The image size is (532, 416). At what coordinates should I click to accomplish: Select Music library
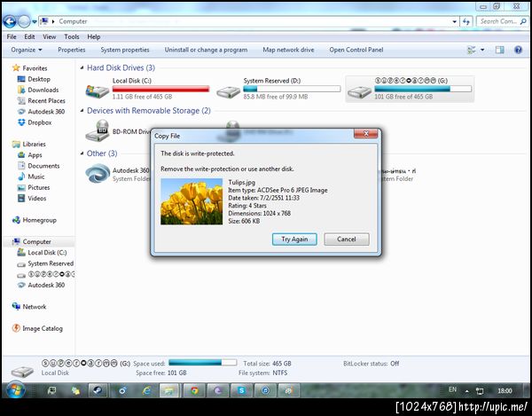[31, 177]
